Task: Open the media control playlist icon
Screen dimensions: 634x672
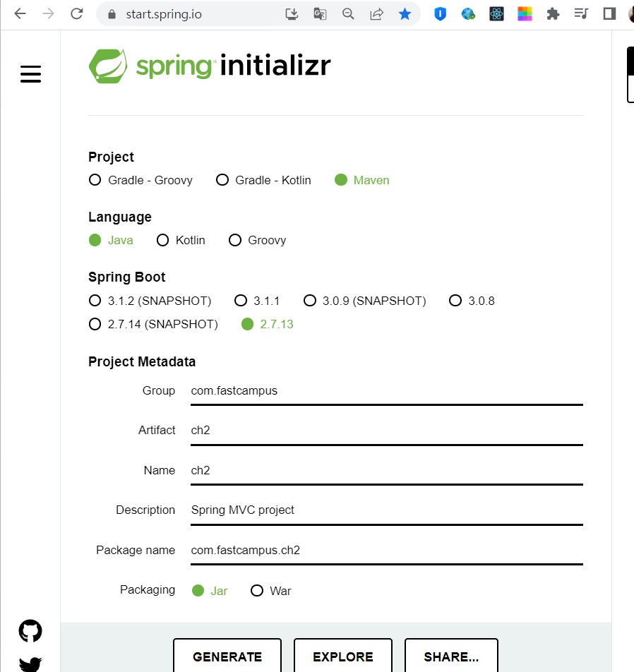Action: (581, 14)
